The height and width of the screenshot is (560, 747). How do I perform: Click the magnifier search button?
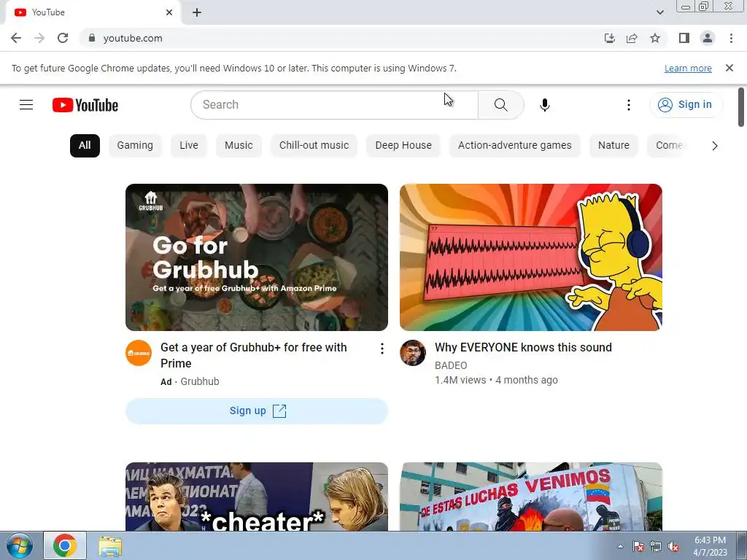pyautogui.click(x=500, y=105)
